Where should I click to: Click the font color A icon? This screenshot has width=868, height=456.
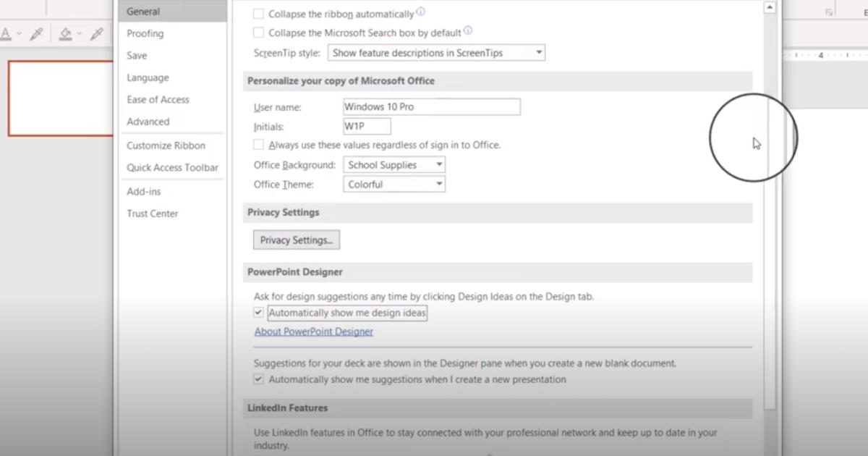pos(5,34)
